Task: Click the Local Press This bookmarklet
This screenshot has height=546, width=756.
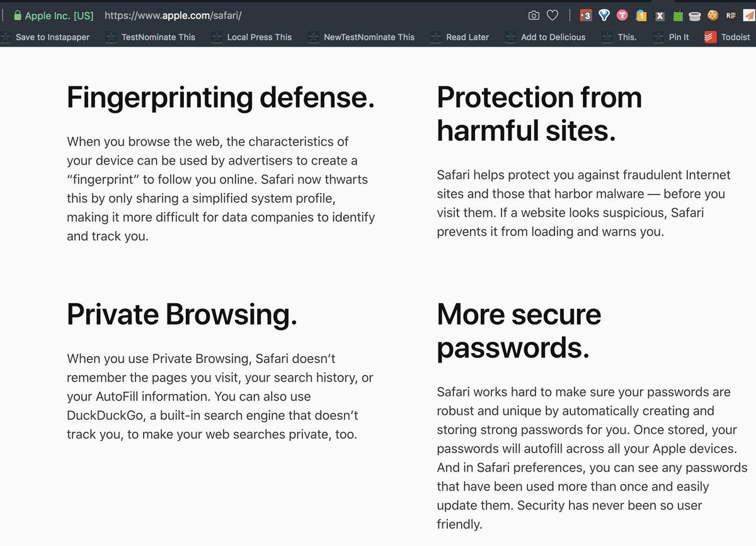Action: coord(251,37)
